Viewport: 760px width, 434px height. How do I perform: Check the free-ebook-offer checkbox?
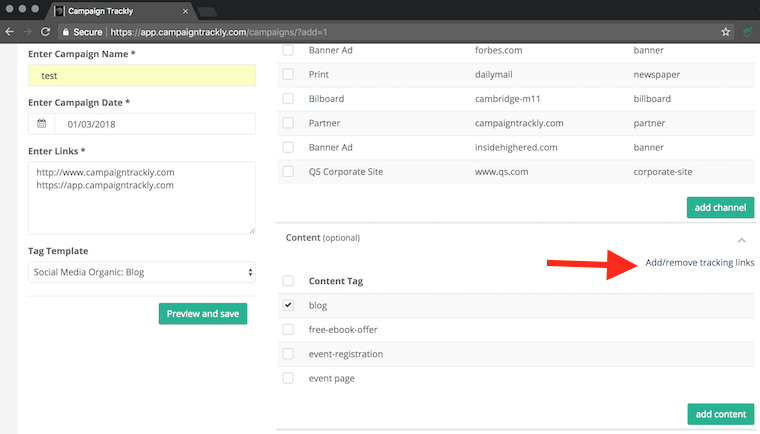coord(288,329)
